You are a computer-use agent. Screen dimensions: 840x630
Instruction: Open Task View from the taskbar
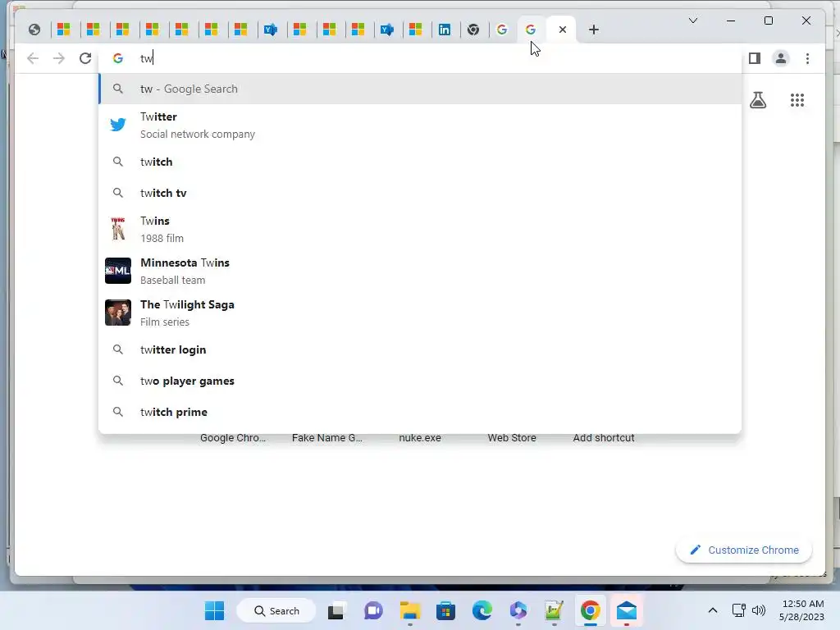tap(337, 610)
